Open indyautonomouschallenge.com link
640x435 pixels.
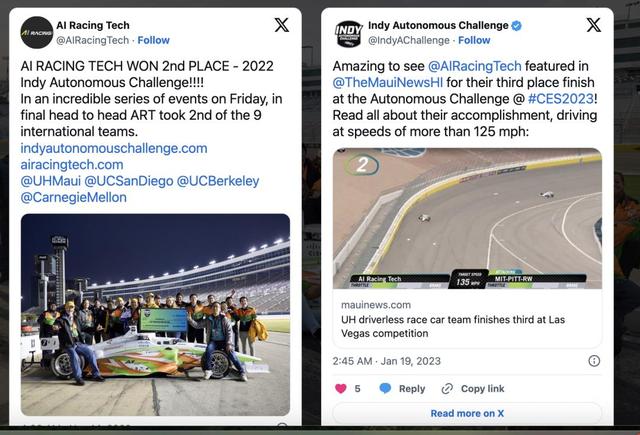[114, 148]
